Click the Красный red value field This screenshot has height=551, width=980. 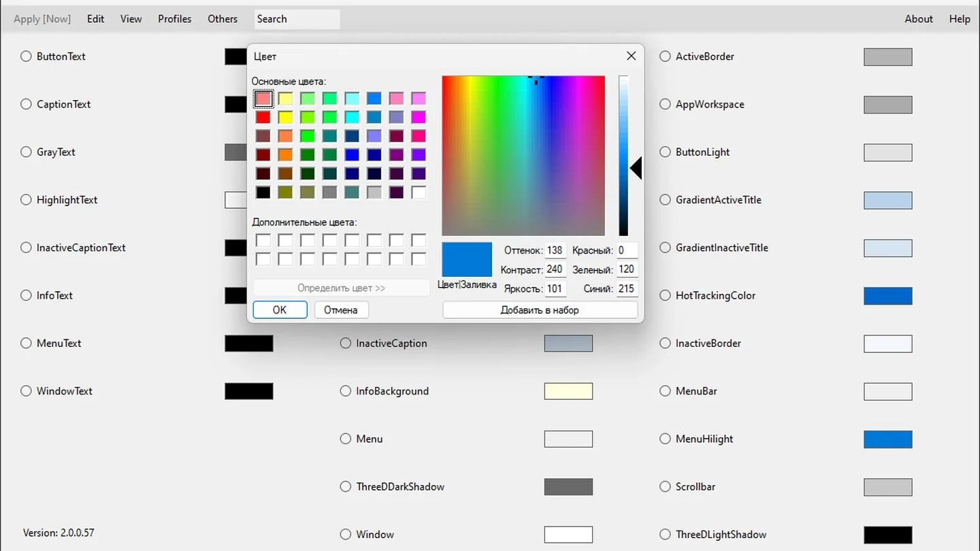tap(627, 250)
